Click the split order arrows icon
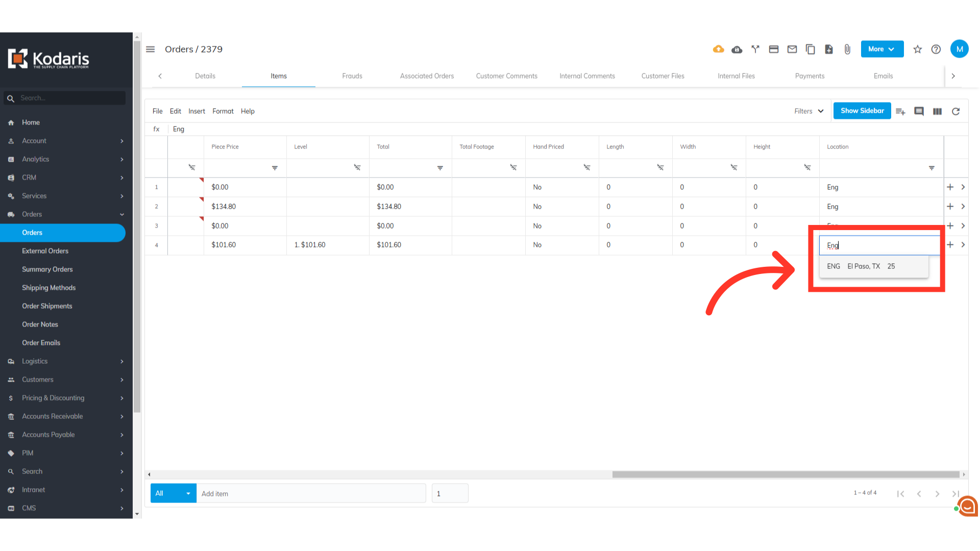Screen dimensions: 980x551 755,49
